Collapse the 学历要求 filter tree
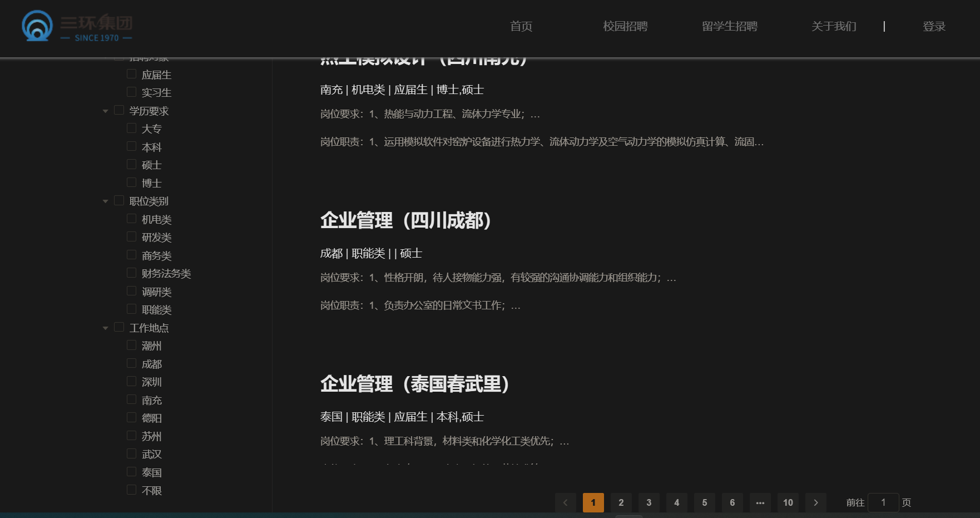 tap(105, 110)
